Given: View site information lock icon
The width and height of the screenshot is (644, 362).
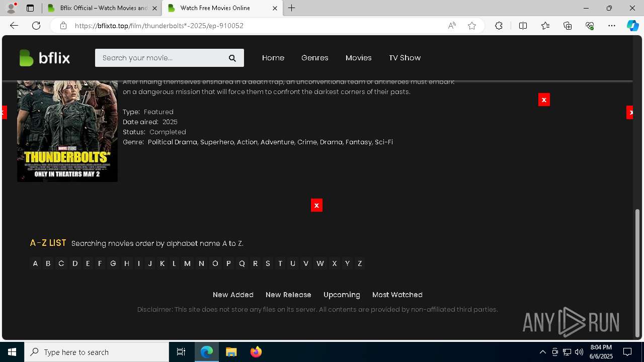Looking at the screenshot, I should (63, 26).
